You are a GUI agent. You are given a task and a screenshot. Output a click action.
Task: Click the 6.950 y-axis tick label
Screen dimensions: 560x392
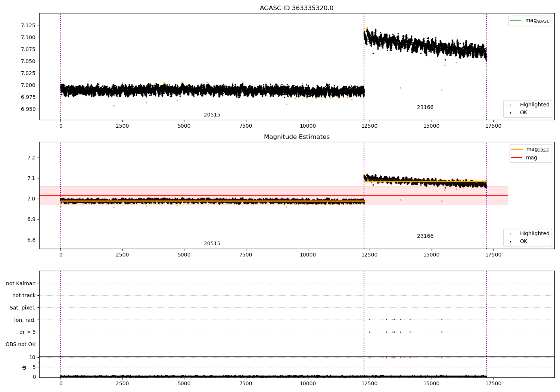pos(28,109)
